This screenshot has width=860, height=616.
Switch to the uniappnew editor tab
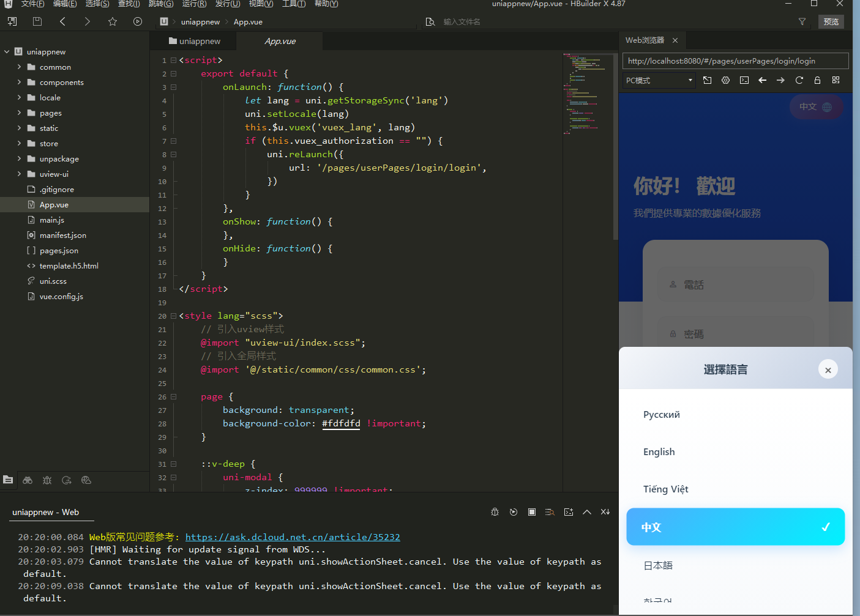(x=194, y=41)
